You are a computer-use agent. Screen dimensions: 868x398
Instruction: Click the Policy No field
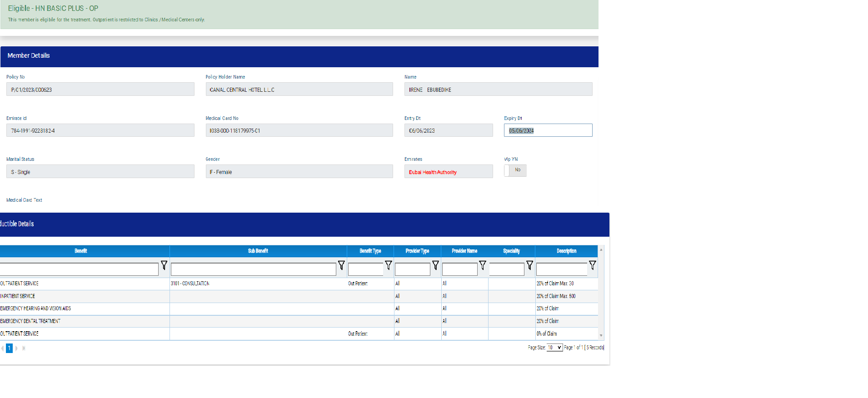pyautogui.click(x=100, y=90)
